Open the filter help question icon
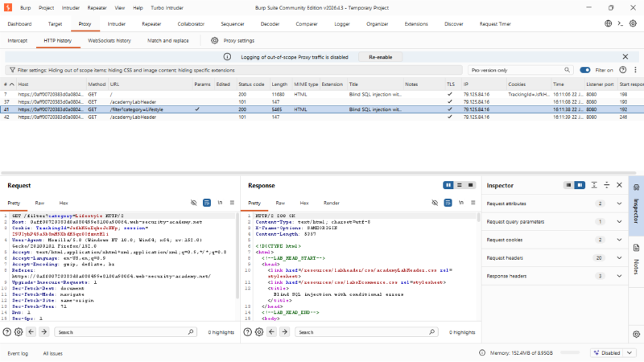Image resolution: width=644 pixels, height=362 pixels. [622, 70]
